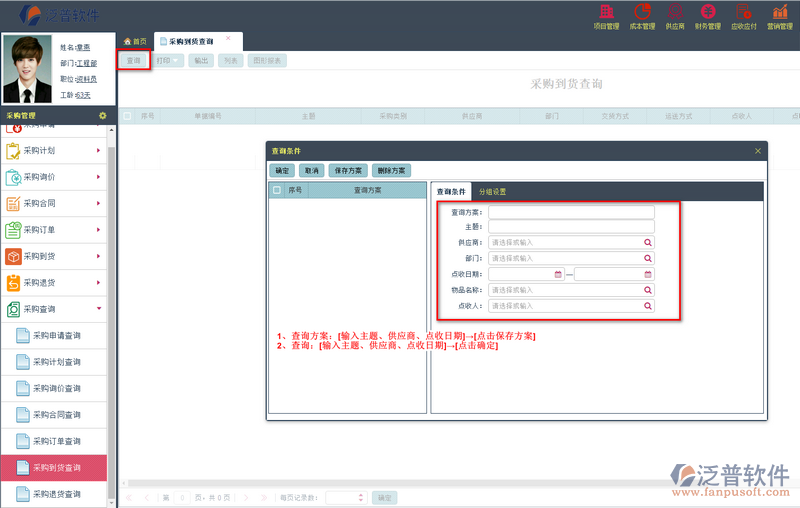
Task: Open 供应商 module icon
Action: [x=675, y=12]
